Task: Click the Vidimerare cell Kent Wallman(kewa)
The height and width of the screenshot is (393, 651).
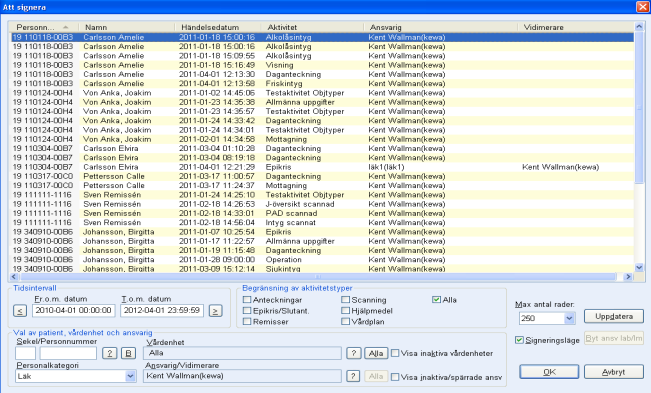Action: 560,167
